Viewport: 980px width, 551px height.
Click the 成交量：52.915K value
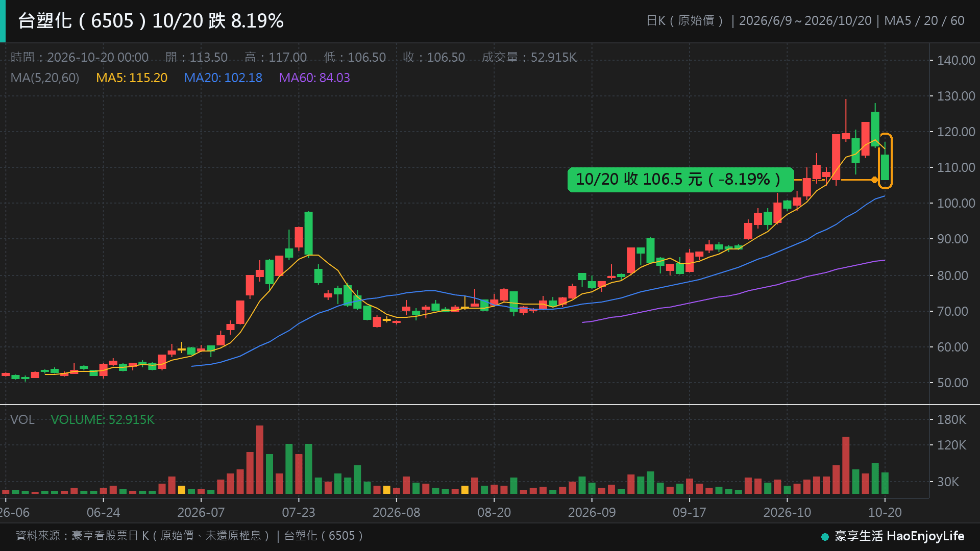click(x=529, y=57)
